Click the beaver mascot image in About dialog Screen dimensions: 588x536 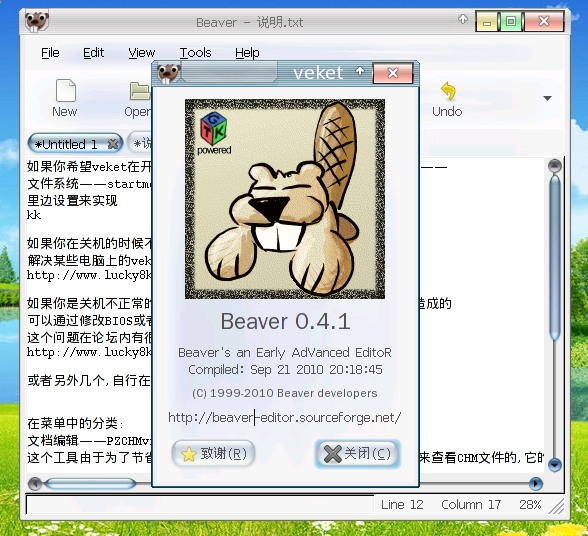click(x=285, y=199)
